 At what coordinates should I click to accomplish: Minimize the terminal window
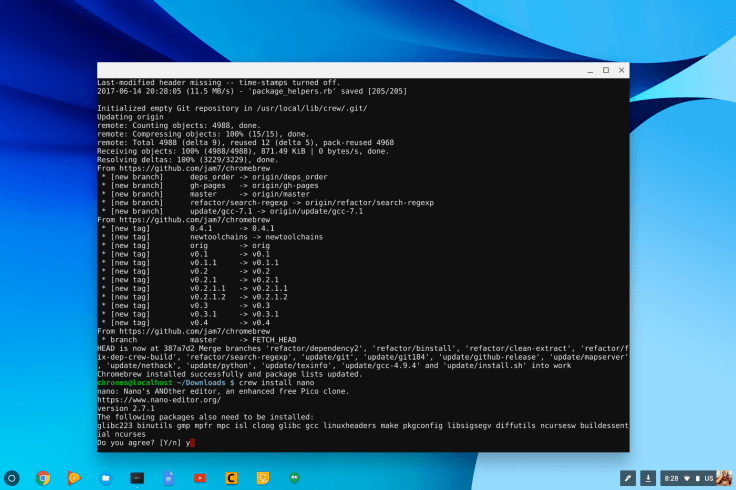pyautogui.click(x=590, y=70)
